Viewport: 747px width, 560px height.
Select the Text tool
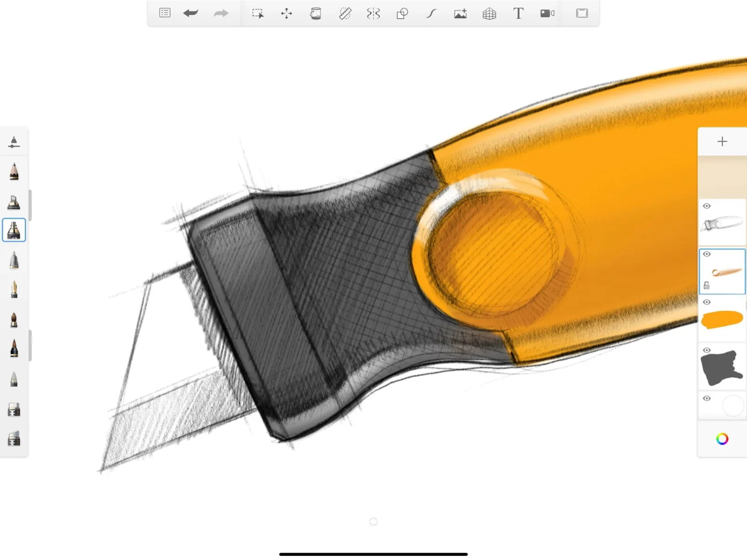point(518,13)
